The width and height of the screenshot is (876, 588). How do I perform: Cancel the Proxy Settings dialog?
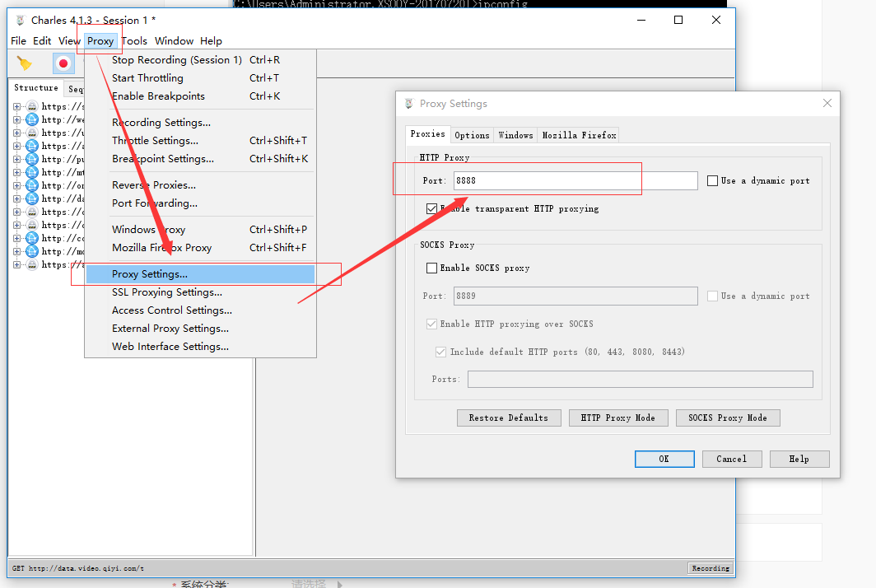pos(732,459)
